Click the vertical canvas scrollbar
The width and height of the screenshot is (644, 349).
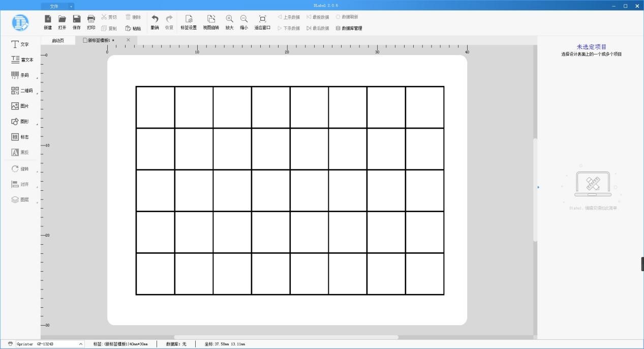535,190
